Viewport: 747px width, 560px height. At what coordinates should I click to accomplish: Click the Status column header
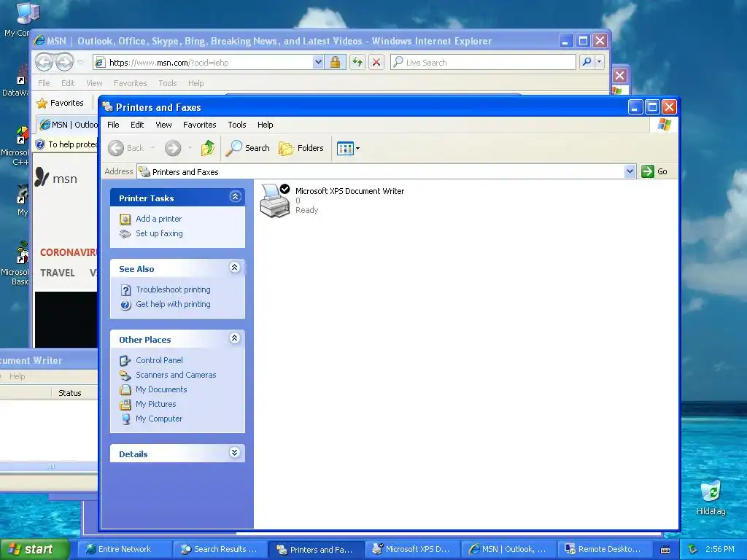point(70,393)
